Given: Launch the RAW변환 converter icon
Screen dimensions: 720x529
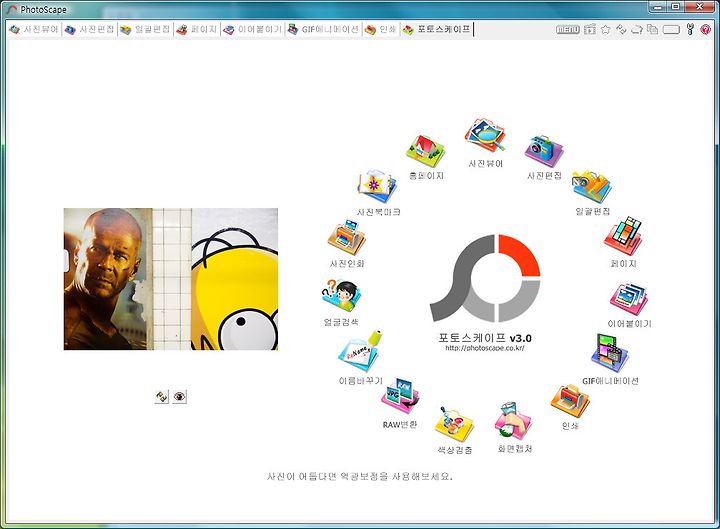Looking at the screenshot, I should [400, 396].
